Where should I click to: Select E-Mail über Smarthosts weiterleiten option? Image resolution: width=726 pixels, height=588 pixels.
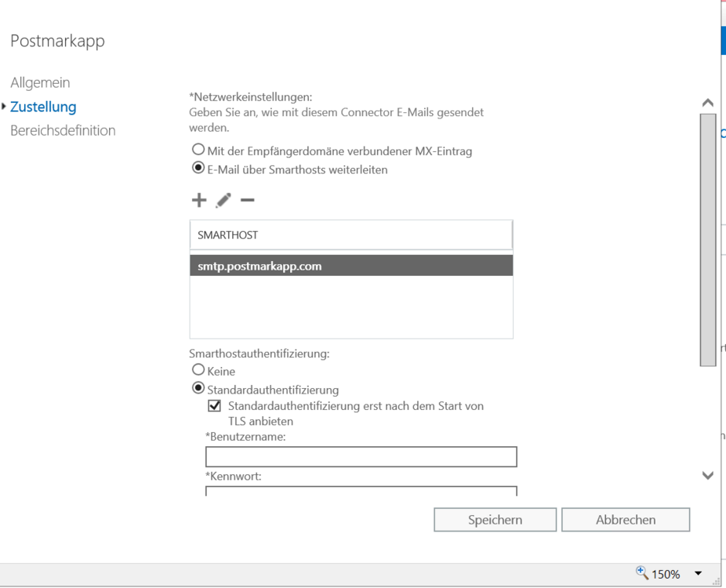(198, 169)
